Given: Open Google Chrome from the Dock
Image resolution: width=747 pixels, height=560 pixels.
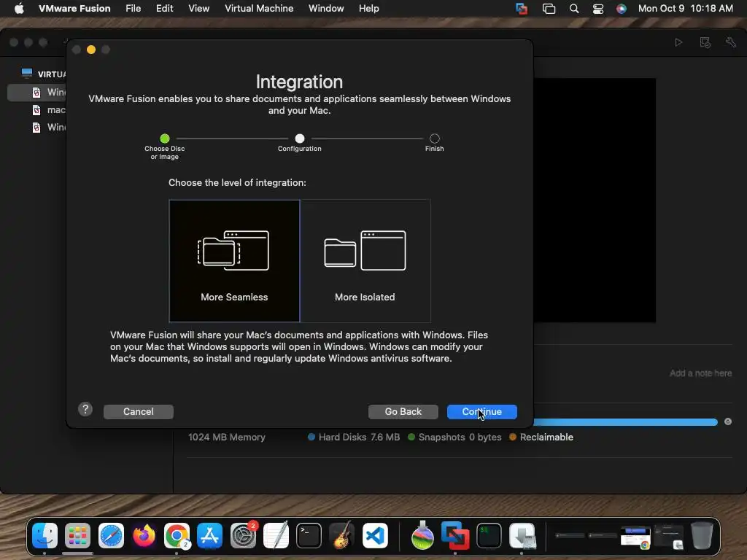Looking at the screenshot, I should (x=177, y=536).
